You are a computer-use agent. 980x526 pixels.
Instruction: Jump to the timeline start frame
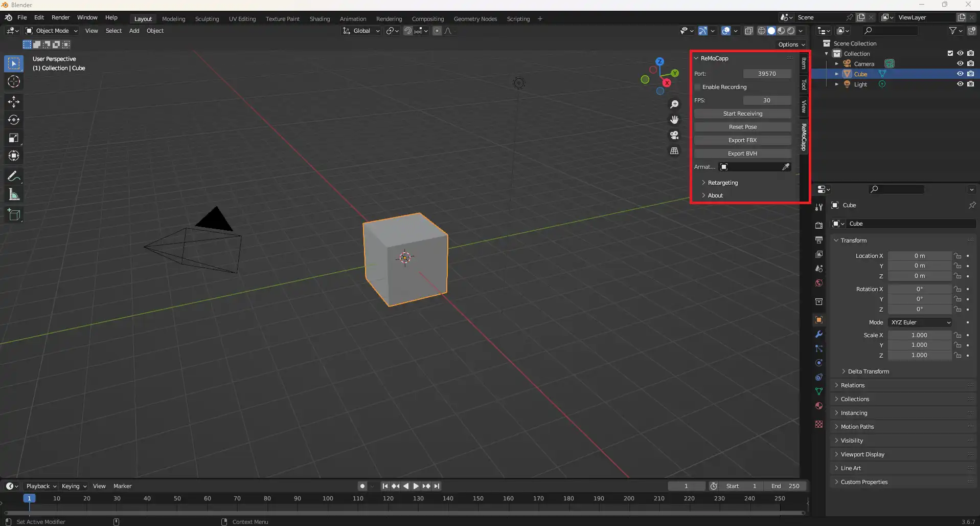[x=385, y=486]
